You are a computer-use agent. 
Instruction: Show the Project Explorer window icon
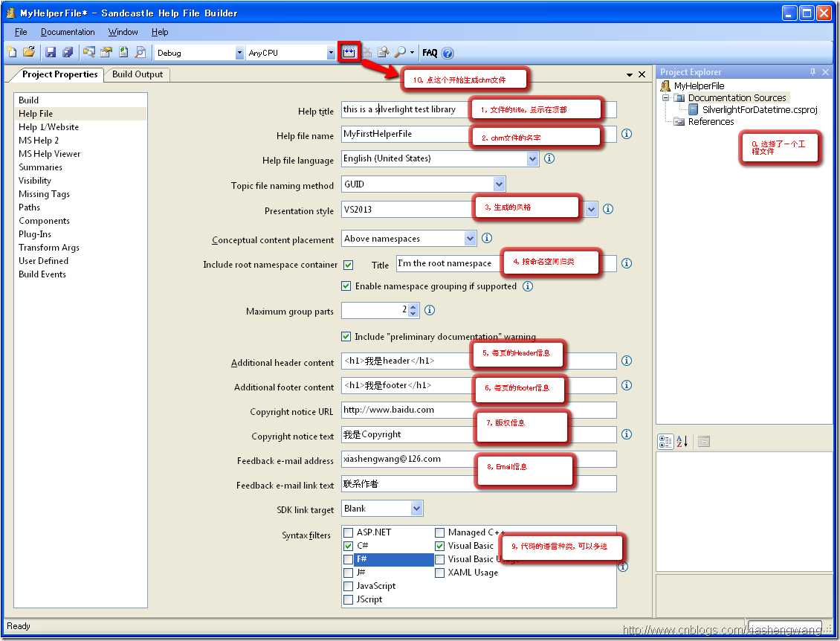coord(89,52)
